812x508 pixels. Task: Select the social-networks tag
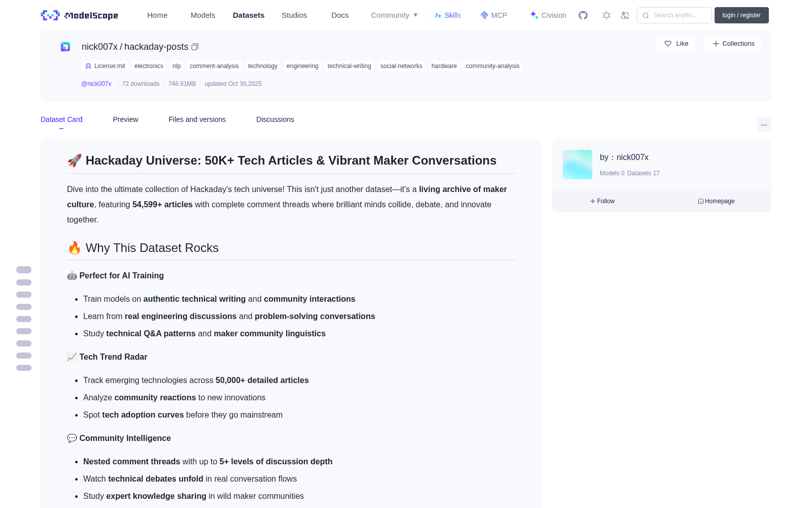[401, 66]
